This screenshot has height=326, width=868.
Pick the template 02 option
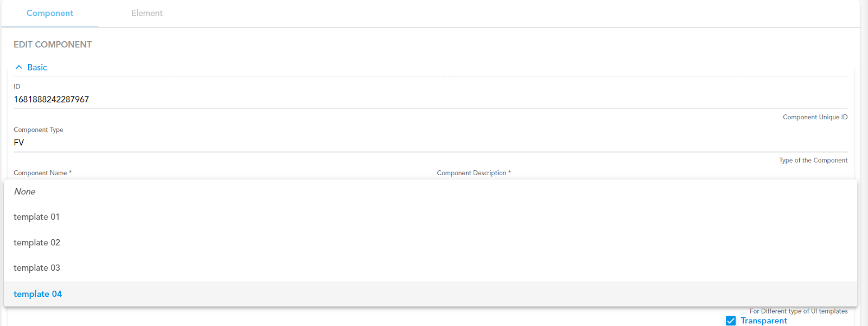pos(37,242)
